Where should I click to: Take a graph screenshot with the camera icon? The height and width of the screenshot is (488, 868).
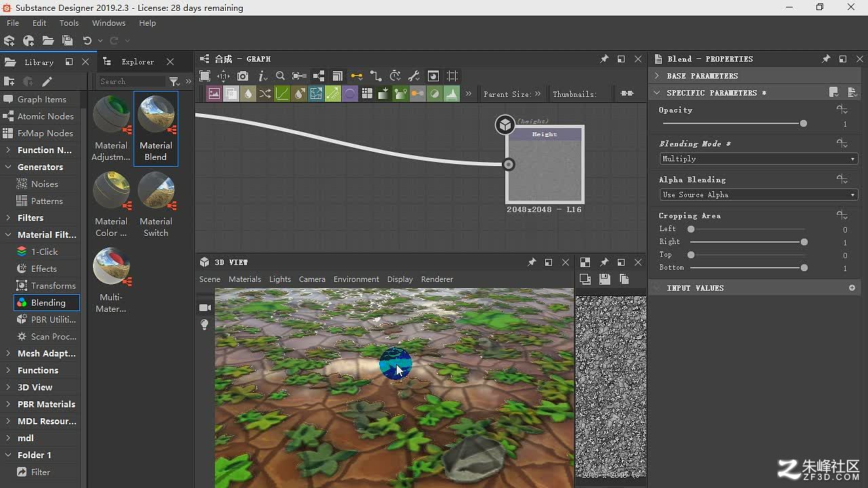pyautogui.click(x=243, y=76)
